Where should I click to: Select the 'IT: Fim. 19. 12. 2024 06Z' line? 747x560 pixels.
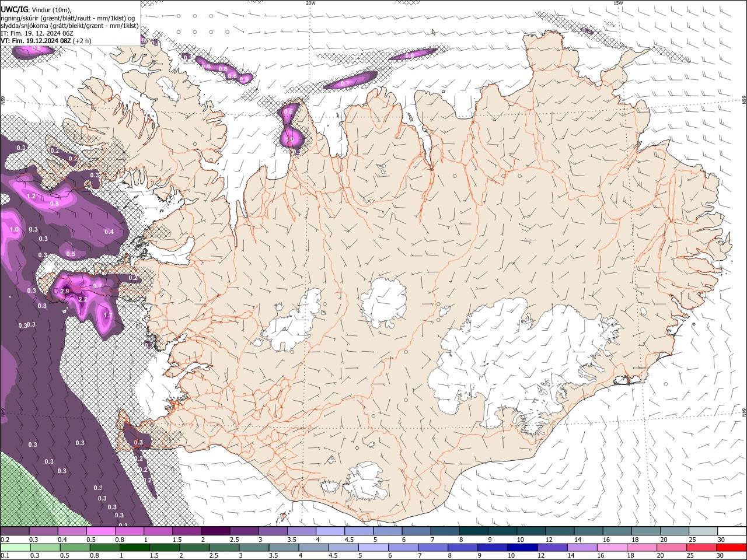click(x=37, y=33)
